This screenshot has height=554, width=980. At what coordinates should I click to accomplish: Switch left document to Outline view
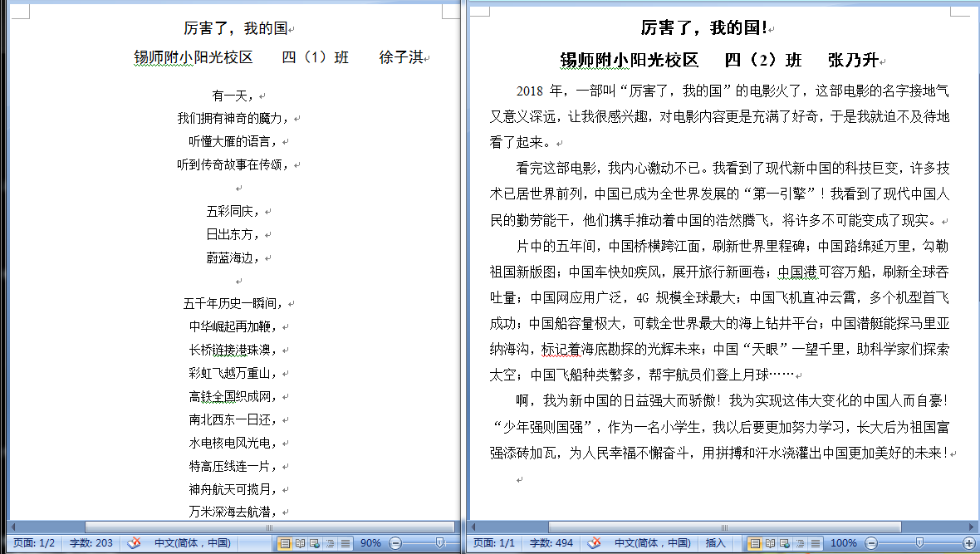(330, 542)
